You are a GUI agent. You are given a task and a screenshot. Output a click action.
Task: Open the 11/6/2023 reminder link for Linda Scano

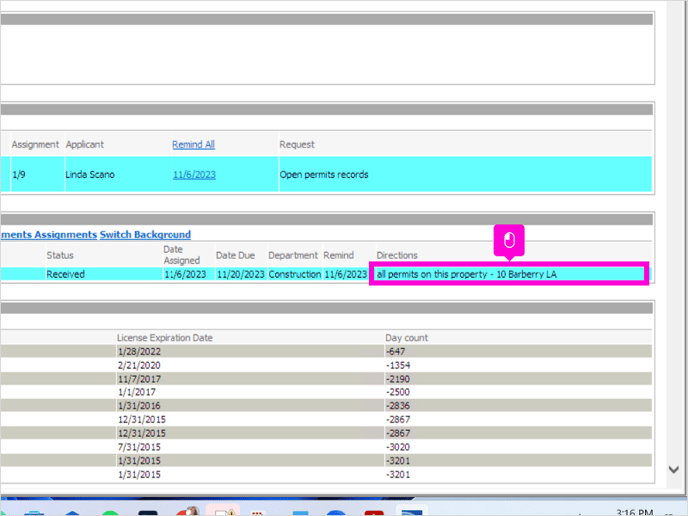tap(194, 175)
